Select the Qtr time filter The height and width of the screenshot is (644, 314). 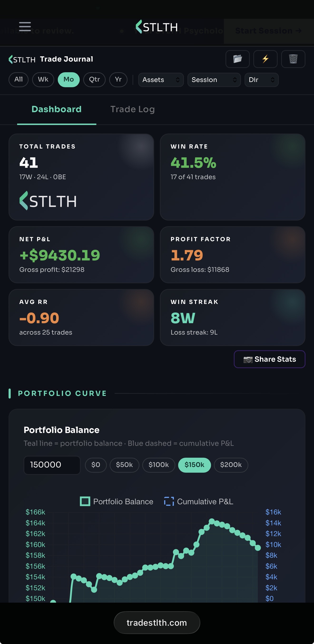coord(94,80)
